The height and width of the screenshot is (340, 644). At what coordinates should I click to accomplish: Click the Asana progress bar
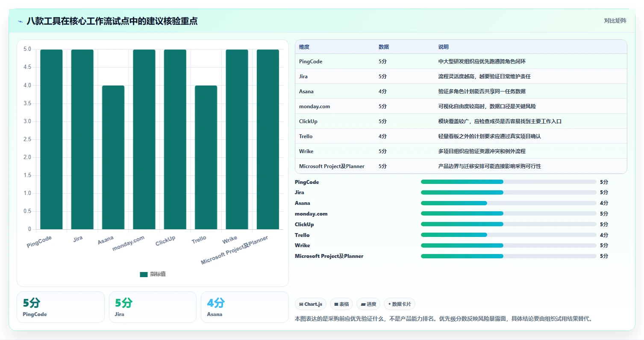pyautogui.click(x=509, y=203)
